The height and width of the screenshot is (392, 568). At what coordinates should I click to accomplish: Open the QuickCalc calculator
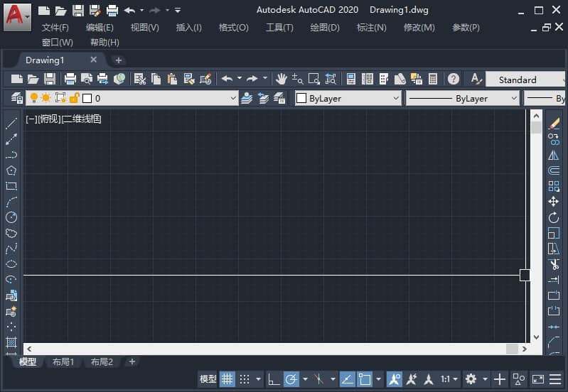coord(433,79)
